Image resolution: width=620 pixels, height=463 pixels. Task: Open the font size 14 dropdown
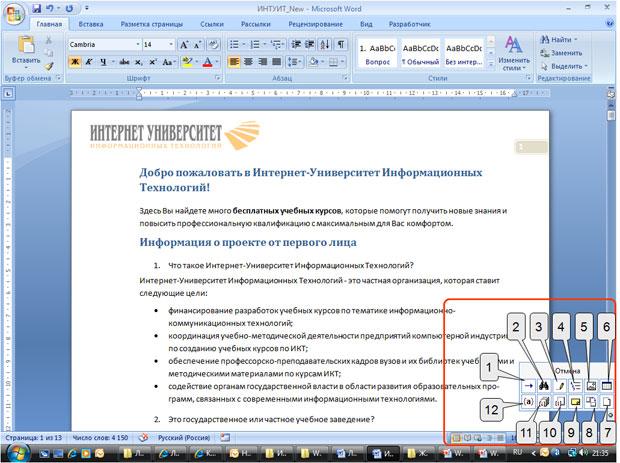[171, 44]
